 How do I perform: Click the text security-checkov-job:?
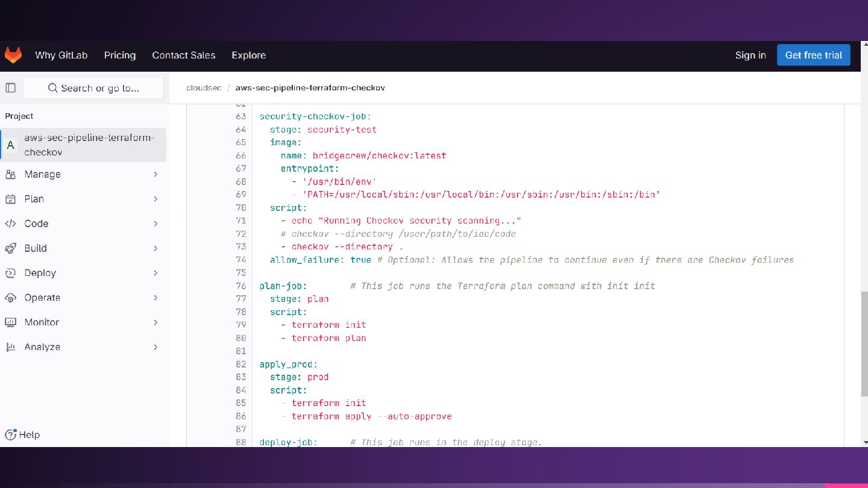[x=315, y=116]
